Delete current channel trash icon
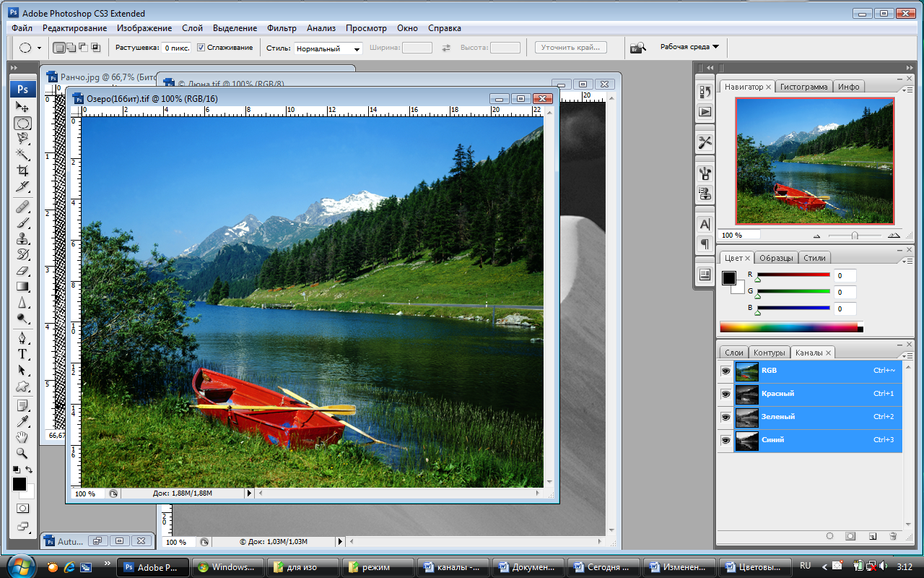The image size is (924, 578). tap(893, 536)
